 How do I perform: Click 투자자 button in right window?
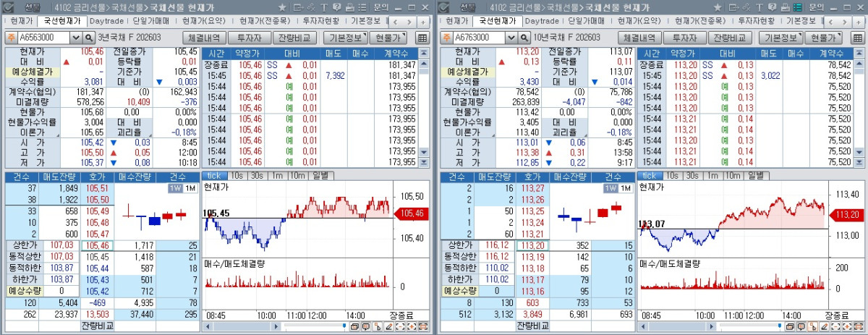point(685,38)
